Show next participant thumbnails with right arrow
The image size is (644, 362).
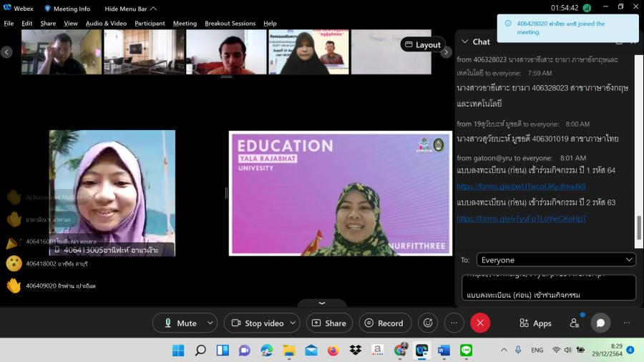coord(446,52)
